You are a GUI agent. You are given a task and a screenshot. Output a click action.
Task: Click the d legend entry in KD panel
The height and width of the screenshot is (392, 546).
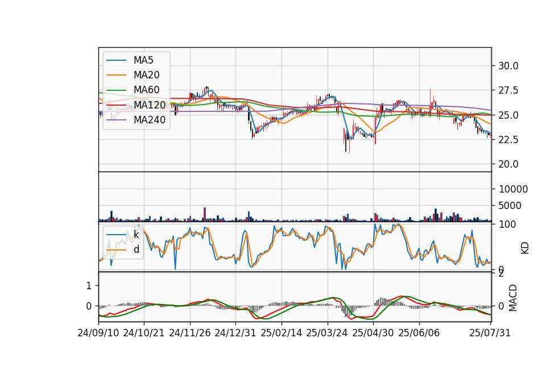pos(136,249)
